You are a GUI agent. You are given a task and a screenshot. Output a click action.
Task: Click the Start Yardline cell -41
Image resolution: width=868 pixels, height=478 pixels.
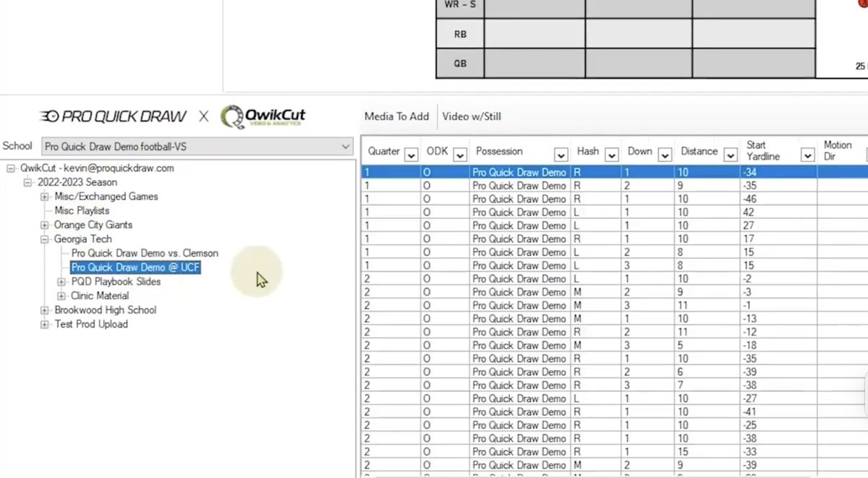(778, 411)
